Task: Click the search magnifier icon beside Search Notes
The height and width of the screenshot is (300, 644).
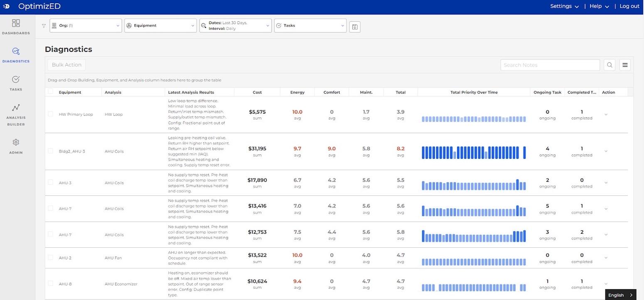Action: pos(610,65)
